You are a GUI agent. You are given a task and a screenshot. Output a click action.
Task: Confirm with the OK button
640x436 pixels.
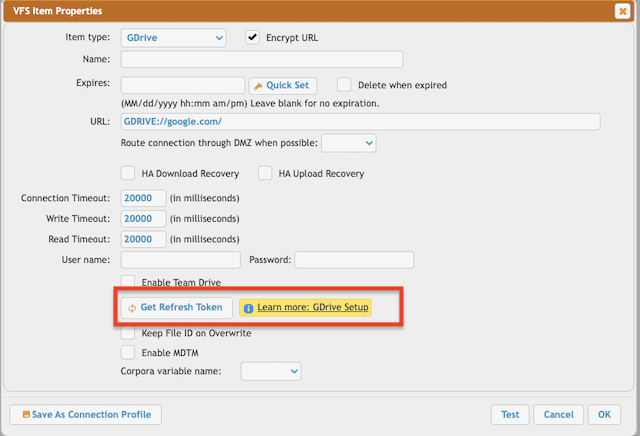point(604,415)
